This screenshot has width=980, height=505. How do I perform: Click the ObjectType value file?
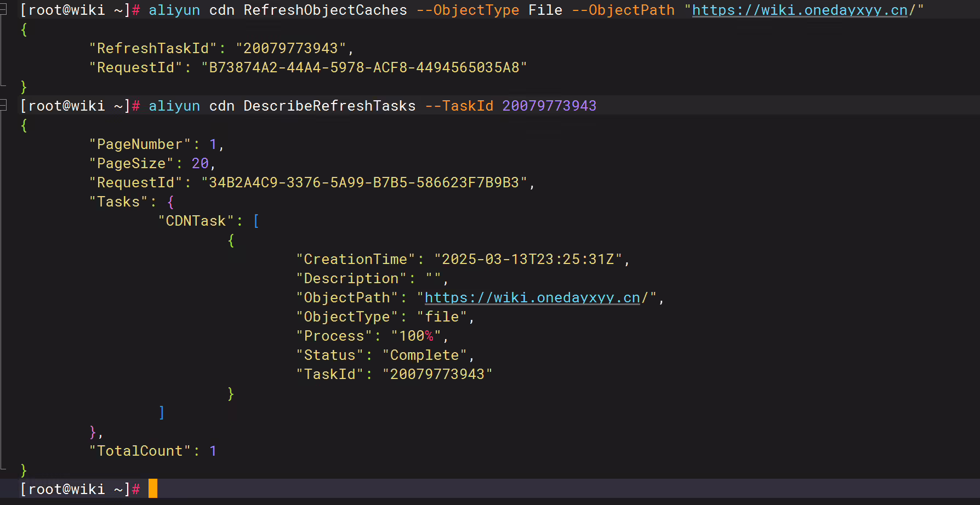442,317
